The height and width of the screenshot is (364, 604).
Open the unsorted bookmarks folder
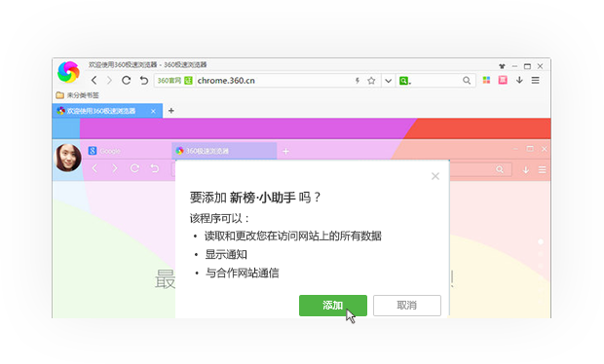[x=77, y=95]
